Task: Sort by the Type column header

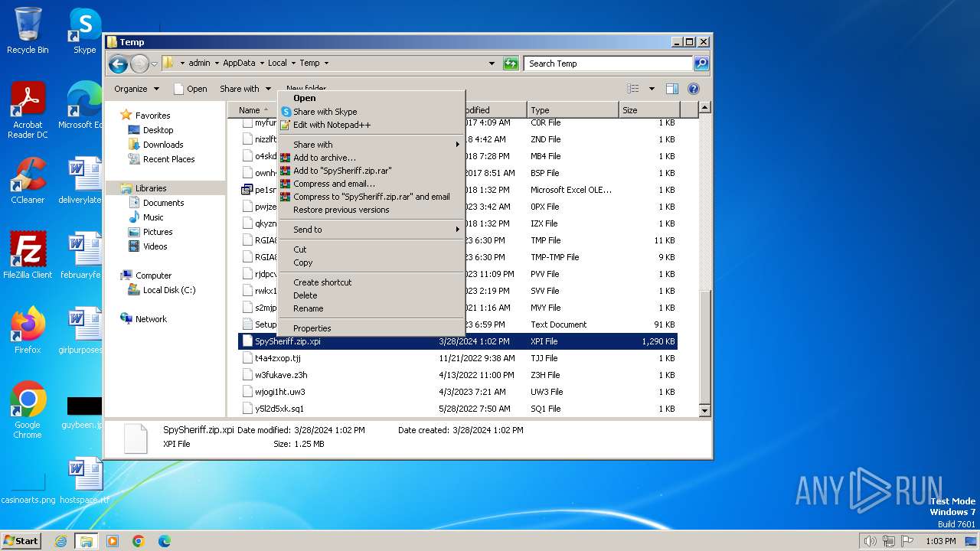Action: (x=572, y=110)
